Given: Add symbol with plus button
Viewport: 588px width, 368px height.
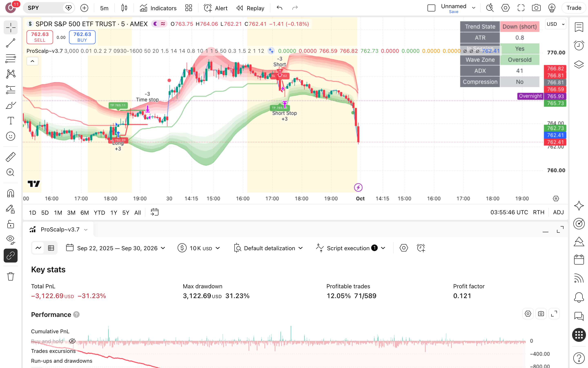Looking at the screenshot, I should click(x=84, y=8).
